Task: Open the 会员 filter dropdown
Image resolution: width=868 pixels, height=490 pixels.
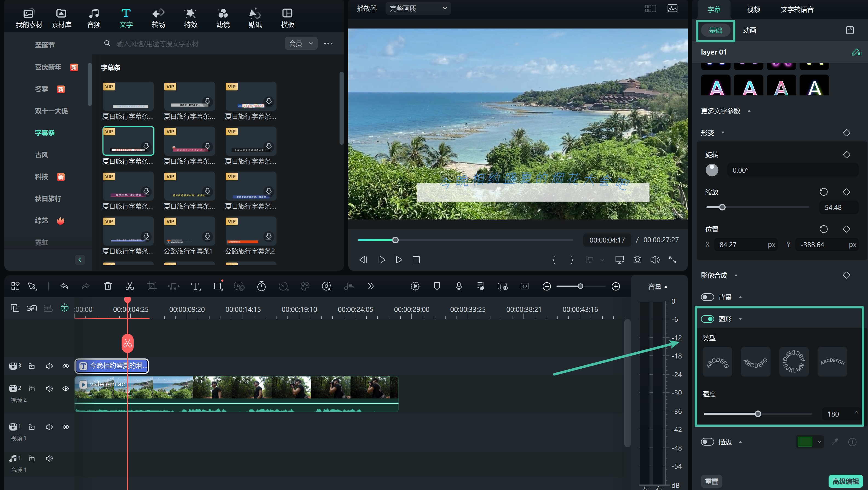Action: (x=301, y=44)
